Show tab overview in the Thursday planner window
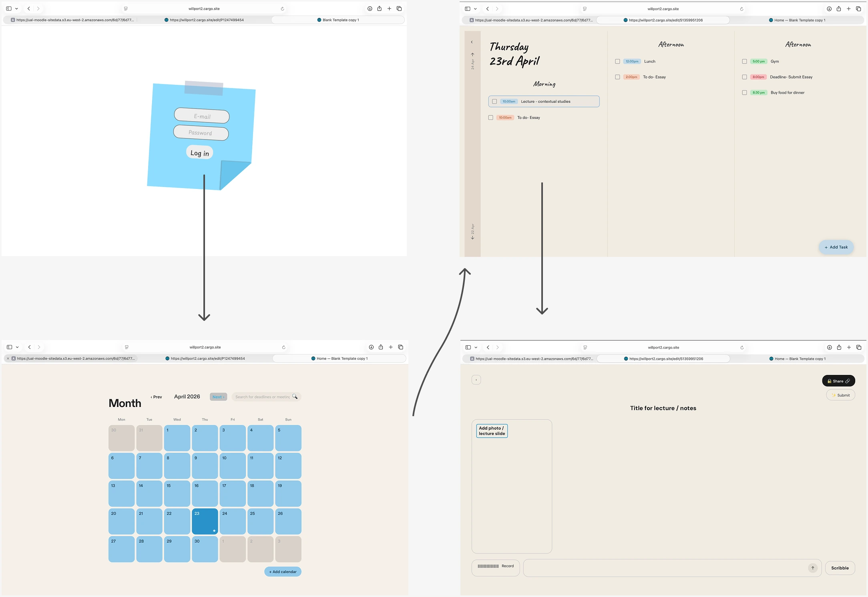Image resolution: width=868 pixels, height=597 pixels. [x=858, y=9]
